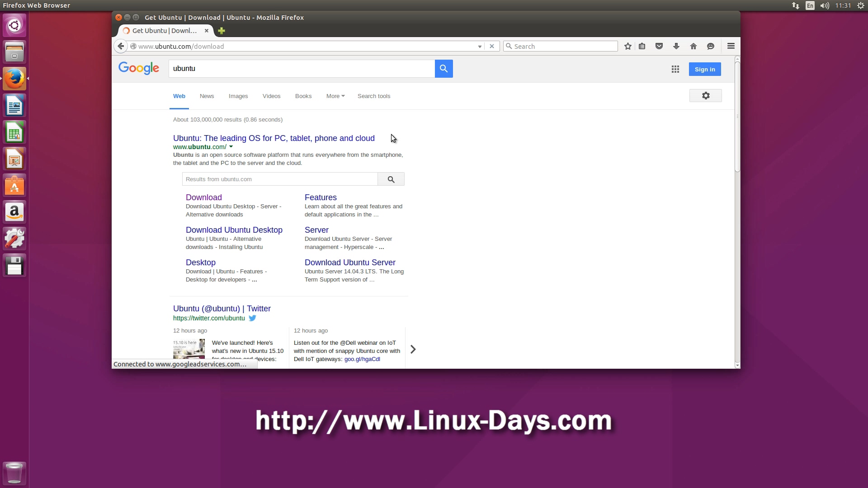Open Ubuntu (@ubuntu) Twitter result

click(222, 309)
